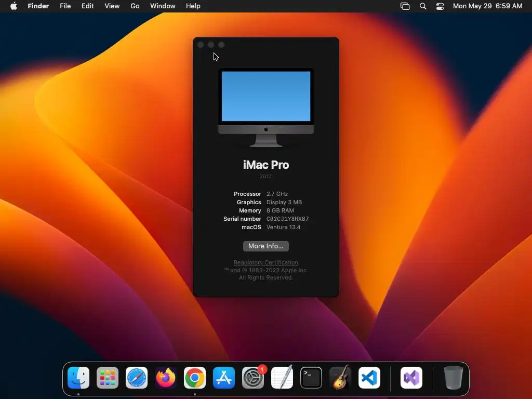
Task: Open purple Visual Studio icon
Action: [x=411, y=378]
